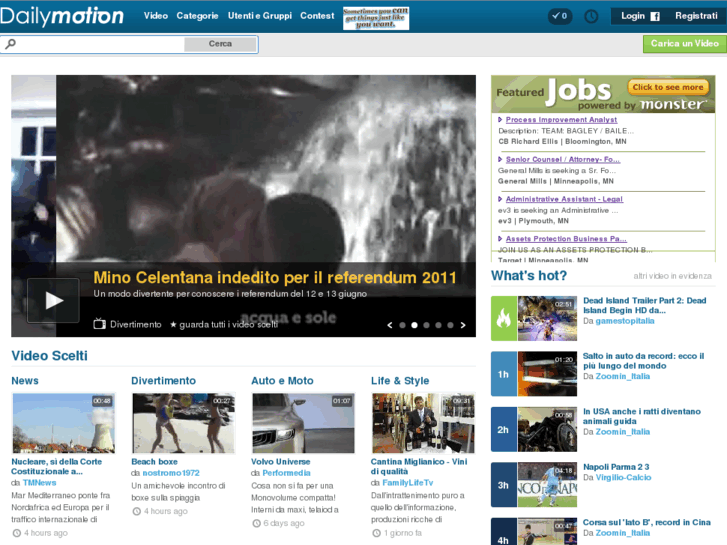Screen dimensions: 727x545
Task: Click the FamilyLifeTv author link
Action: tap(408, 483)
